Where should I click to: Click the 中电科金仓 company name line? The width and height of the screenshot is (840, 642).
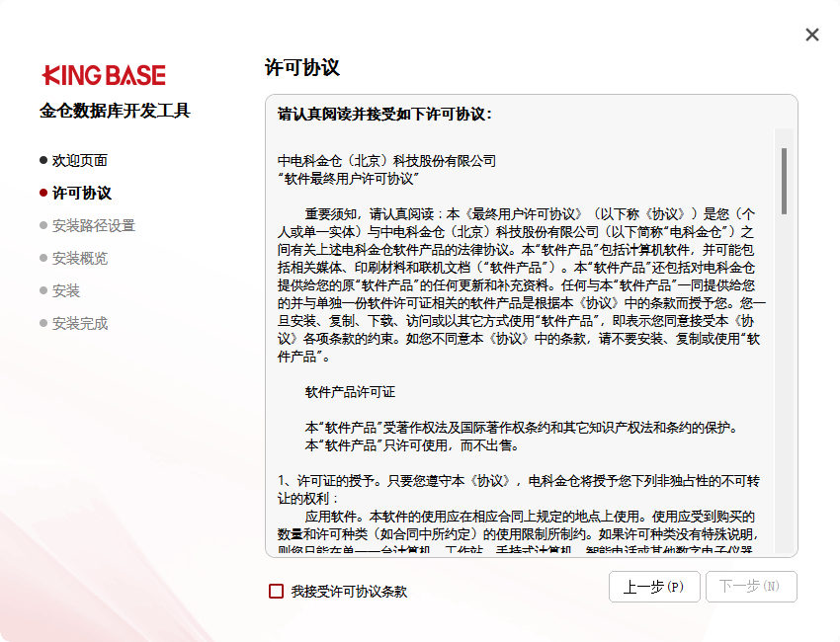pyautogui.click(x=386, y=160)
